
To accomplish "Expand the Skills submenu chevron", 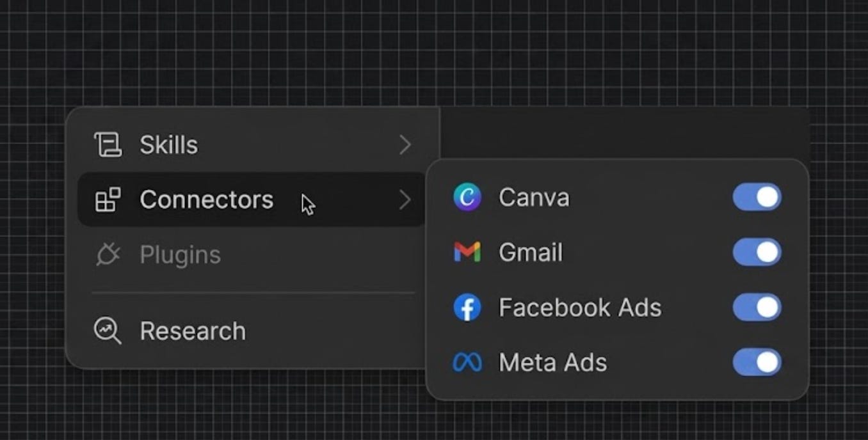I will coord(405,145).
